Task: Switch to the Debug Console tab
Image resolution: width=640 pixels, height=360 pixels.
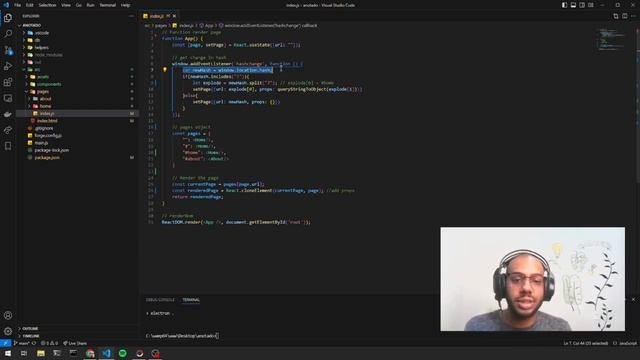Action: [x=160, y=300]
